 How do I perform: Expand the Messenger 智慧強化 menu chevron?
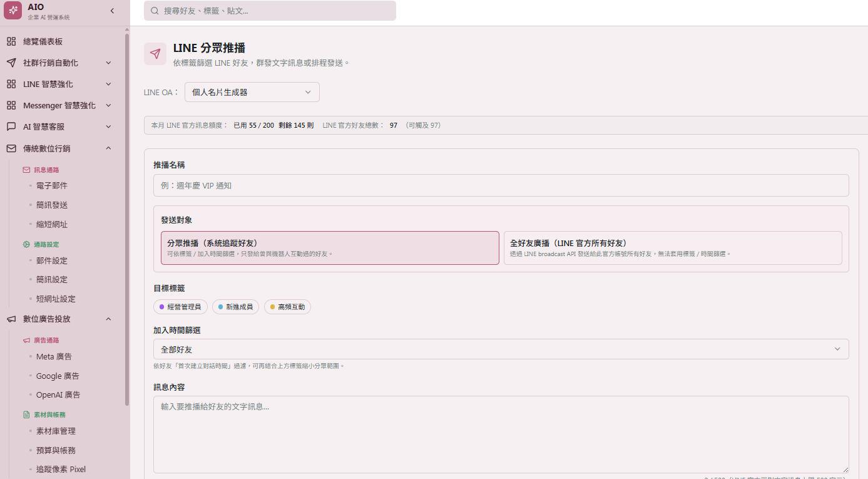click(108, 105)
